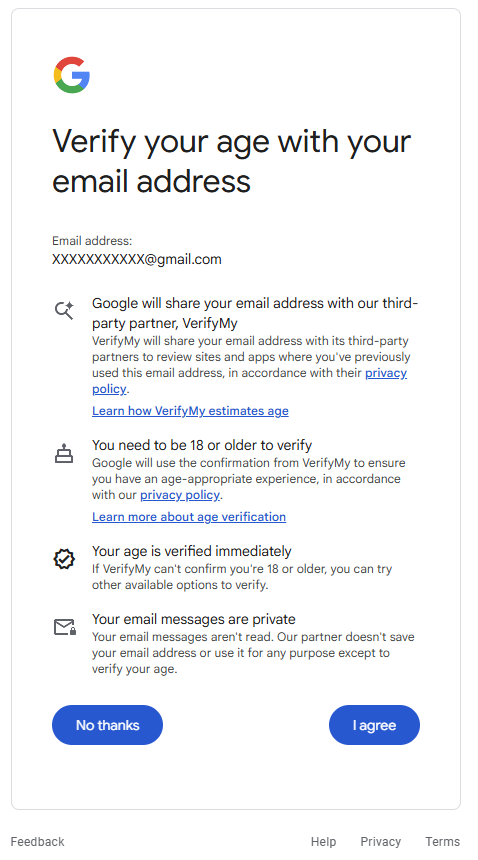The image size is (478, 860).
Task: Open Terms in the footer
Action: (442, 841)
